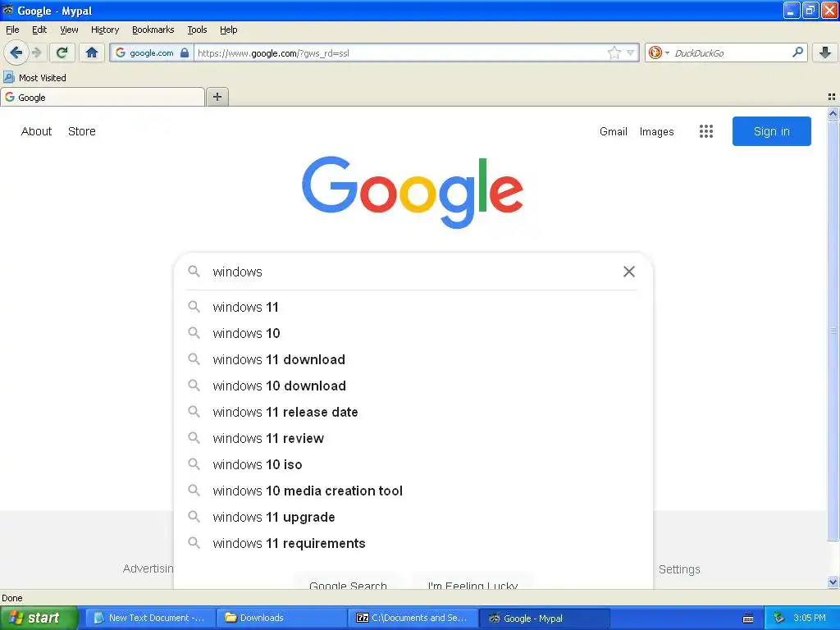Image resolution: width=840 pixels, height=630 pixels.
Task: Clear the search text with the X
Action: pos(629,272)
